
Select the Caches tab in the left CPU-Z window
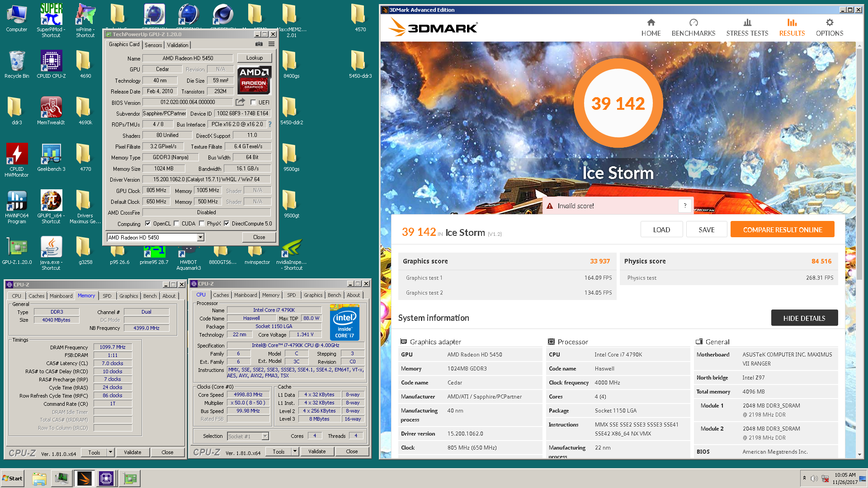(x=37, y=296)
